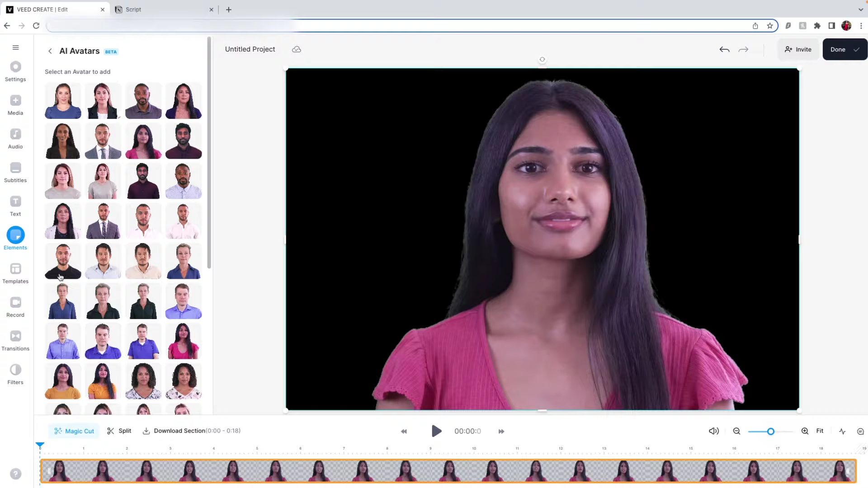Open the Media panel

point(15,105)
